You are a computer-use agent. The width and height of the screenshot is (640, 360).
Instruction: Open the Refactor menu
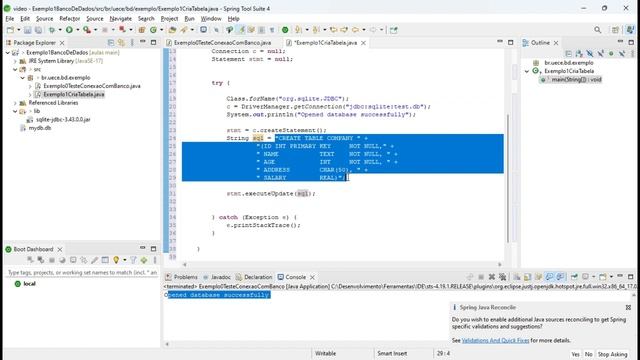pos(69,18)
